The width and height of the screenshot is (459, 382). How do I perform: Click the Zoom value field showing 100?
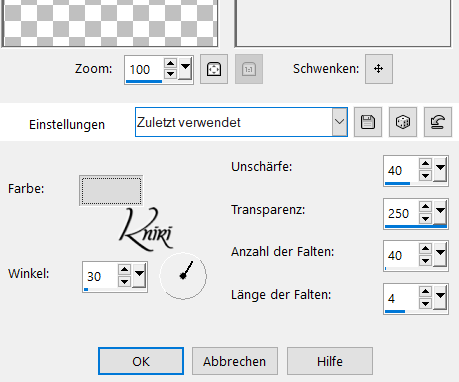(x=144, y=70)
